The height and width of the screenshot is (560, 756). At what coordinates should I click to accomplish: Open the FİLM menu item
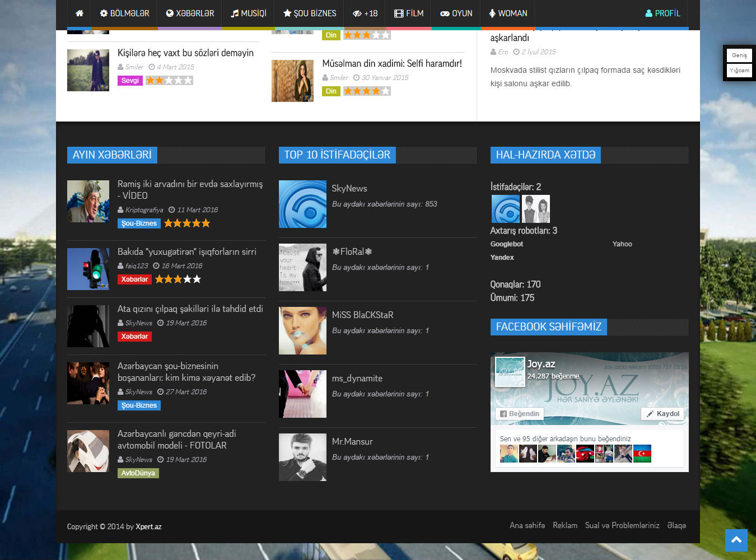click(409, 13)
